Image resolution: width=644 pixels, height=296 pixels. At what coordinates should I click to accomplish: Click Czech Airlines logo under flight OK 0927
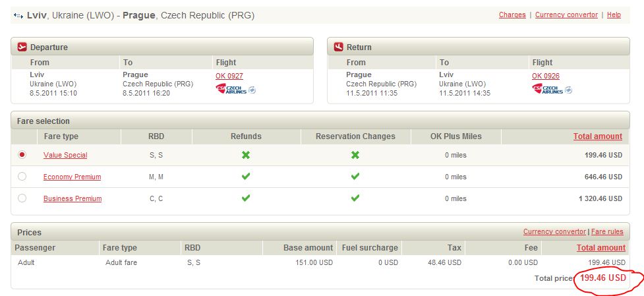tap(235, 89)
